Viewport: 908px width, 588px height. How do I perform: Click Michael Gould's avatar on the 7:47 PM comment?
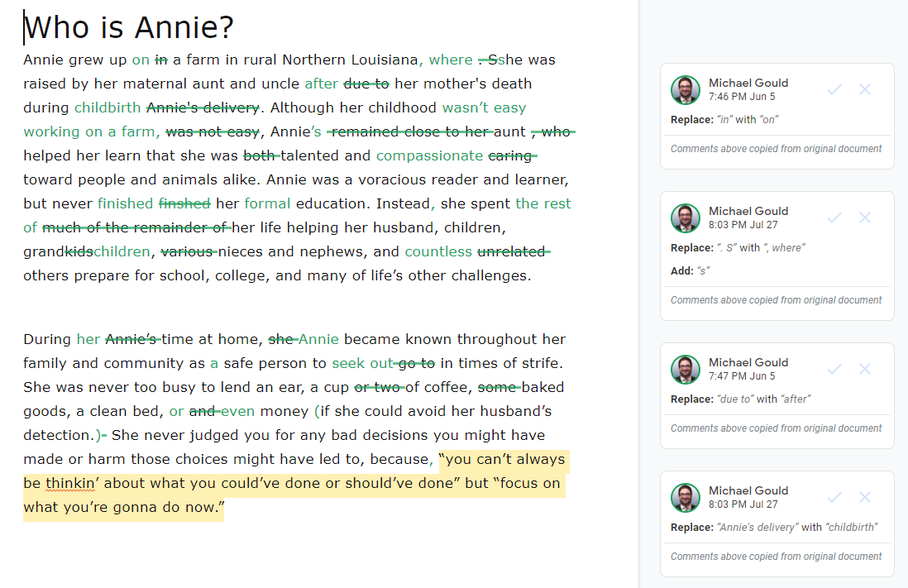point(686,370)
